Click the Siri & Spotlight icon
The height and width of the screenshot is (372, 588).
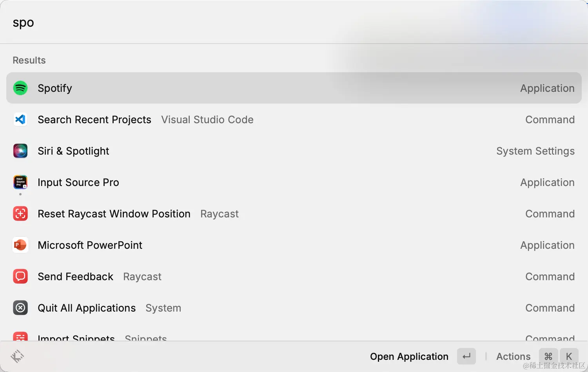pyautogui.click(x=20, y=151)
